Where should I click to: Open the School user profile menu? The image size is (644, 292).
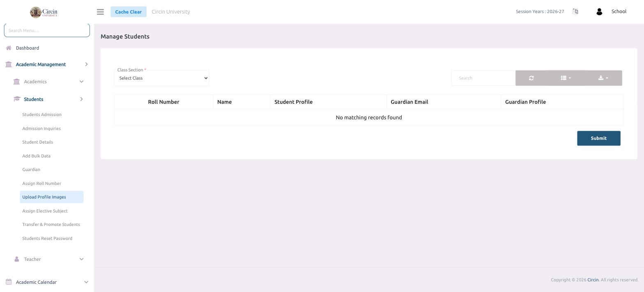(x=619, y=11)
